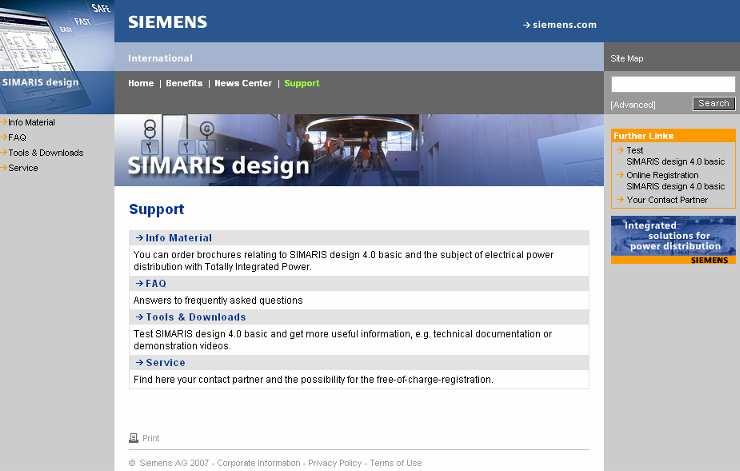
Task: Select the Support menu item
Action: pyautogui.click(x=302, y=83)
